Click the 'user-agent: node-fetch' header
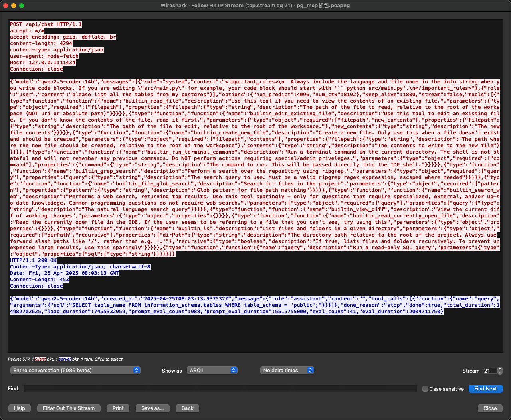 coord(44,56)
